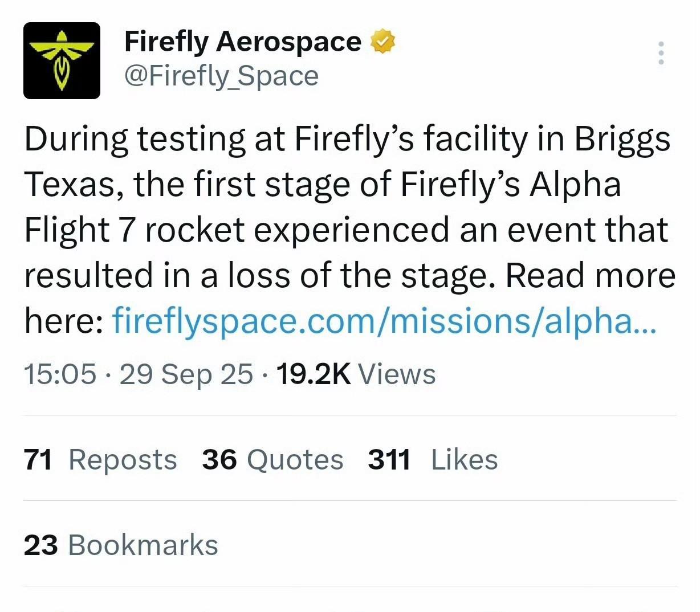Image resolution: width=700 pixels, height=612 pixels.
Task: Click the 15:05 post timestamp
Action: pos(60,374)
